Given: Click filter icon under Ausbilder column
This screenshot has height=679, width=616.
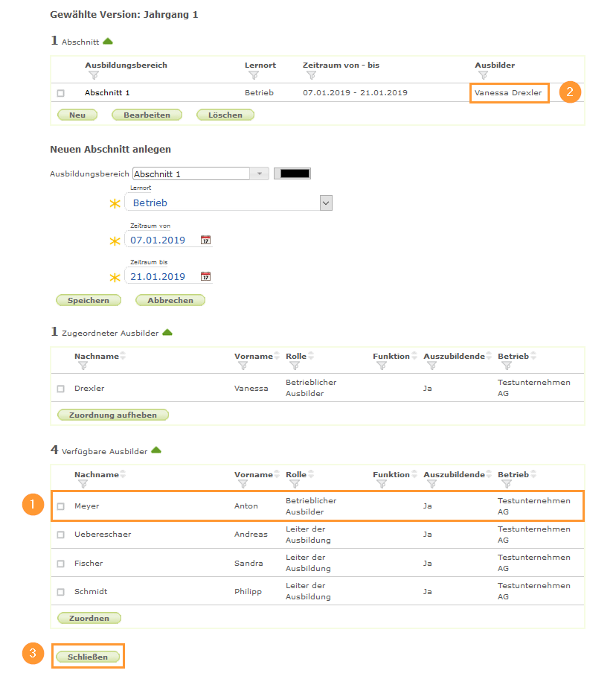Looking at the screenshot, I should (x=484, y=75).
